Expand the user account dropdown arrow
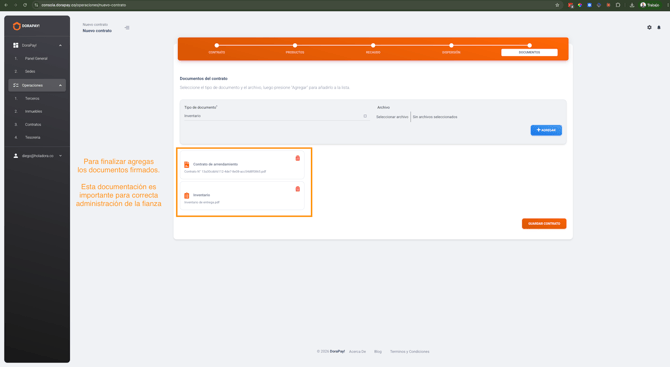670x367 pixels. (60, 156)
